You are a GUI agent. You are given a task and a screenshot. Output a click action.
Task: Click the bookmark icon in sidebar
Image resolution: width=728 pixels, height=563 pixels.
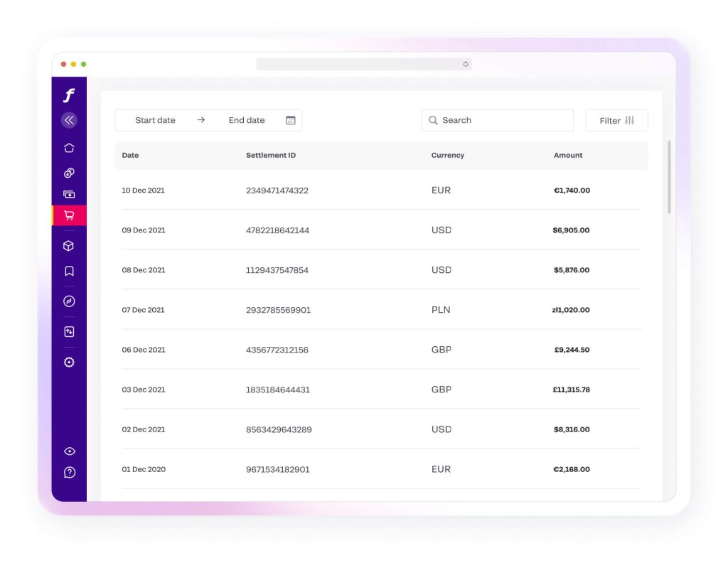[69, 271]
